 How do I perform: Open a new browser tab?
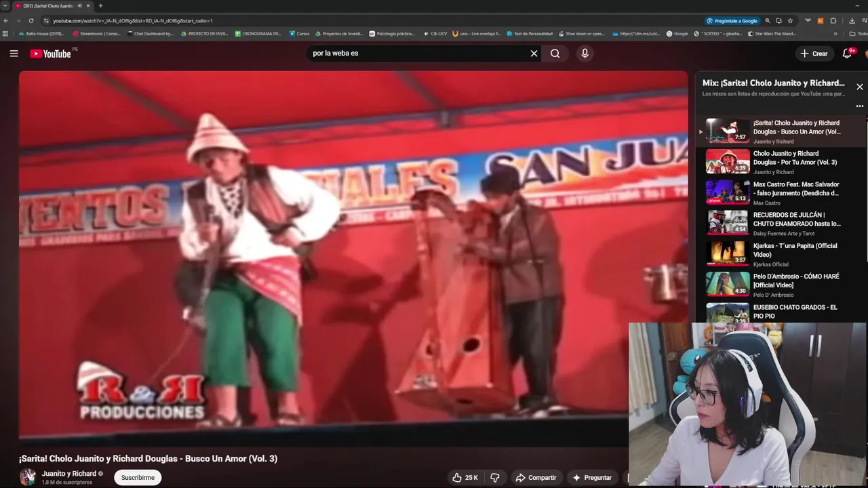(x=100, y=5)
